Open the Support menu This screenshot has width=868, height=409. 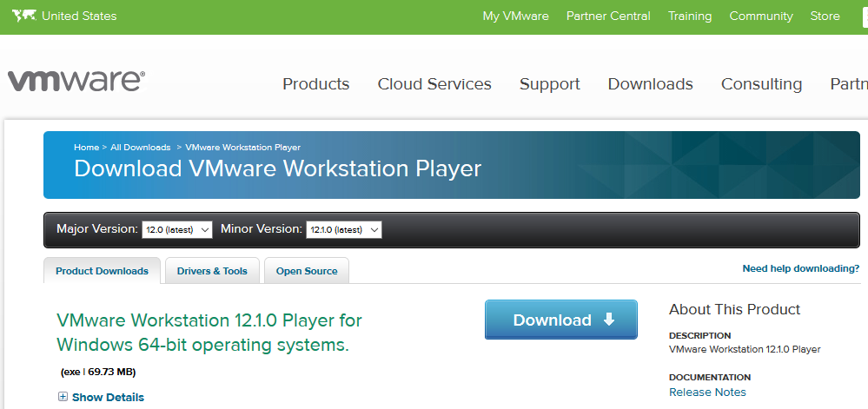click(x=550, y=84)
